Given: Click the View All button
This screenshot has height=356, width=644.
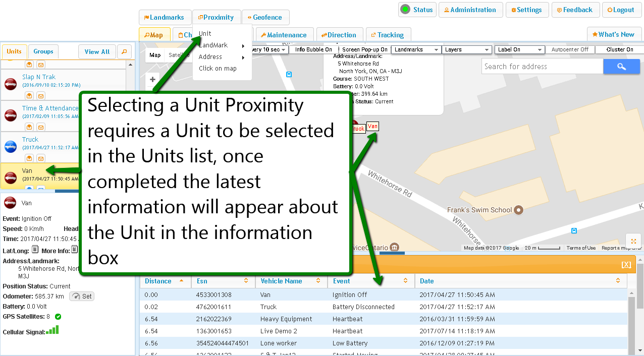Looking at the screenshot, I should [x=97, y=51].
